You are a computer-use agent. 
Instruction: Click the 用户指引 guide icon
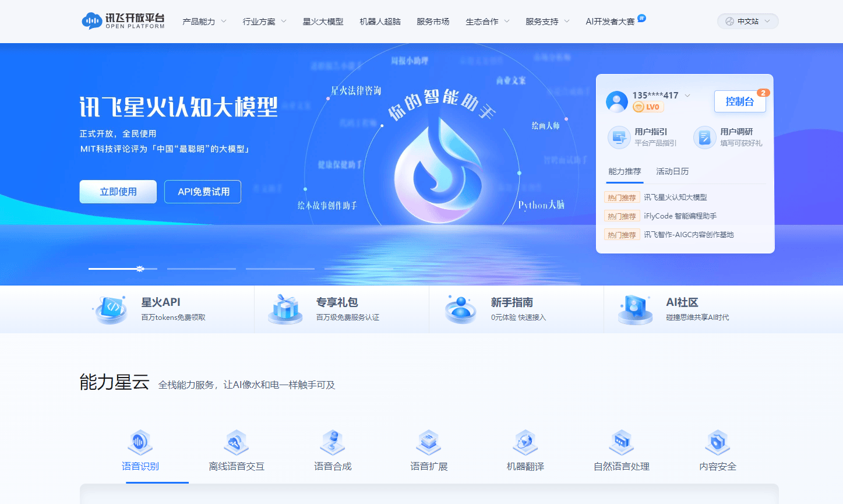point(619,138)
